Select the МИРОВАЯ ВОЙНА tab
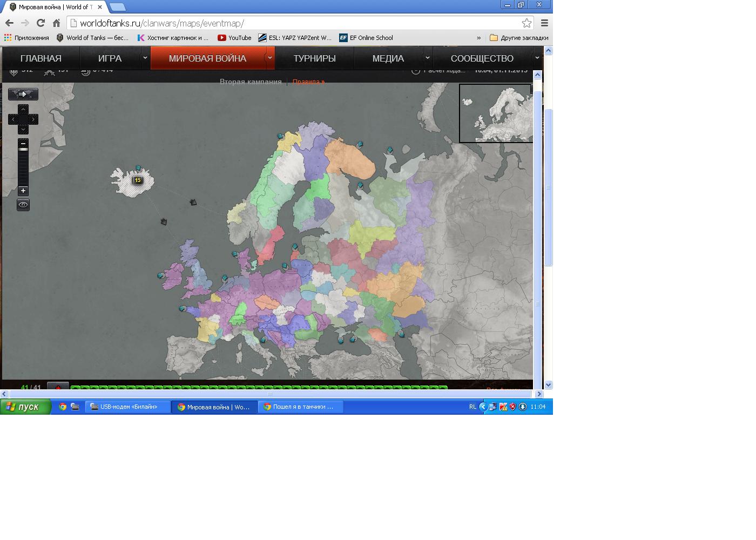Screen dimensions: 756x540 click(x=207, y=58)
